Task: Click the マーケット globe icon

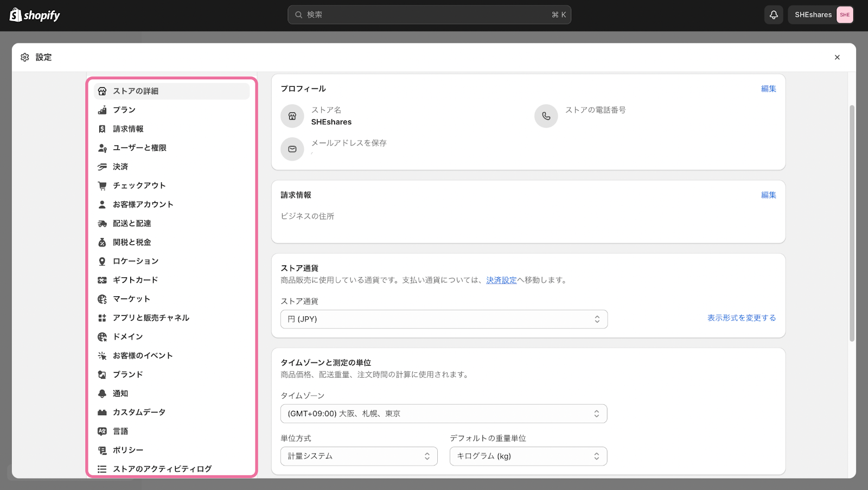Action: pos(102,299)
